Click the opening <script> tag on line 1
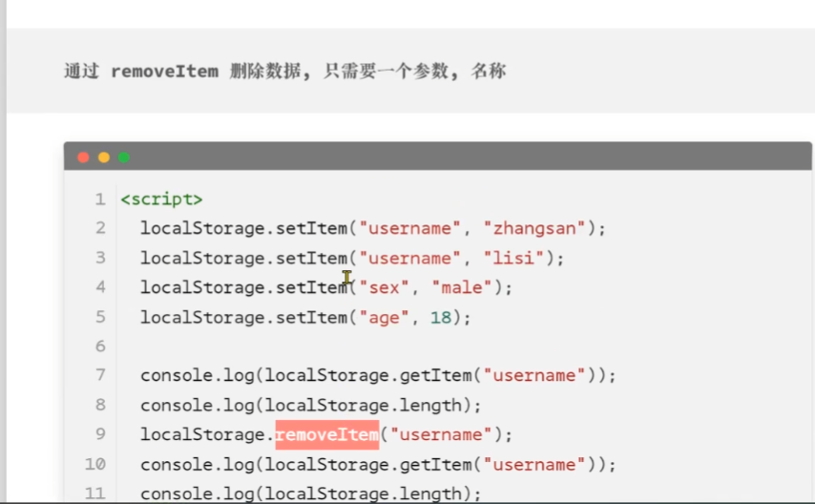The image size is (815, 504). point(161,199)
